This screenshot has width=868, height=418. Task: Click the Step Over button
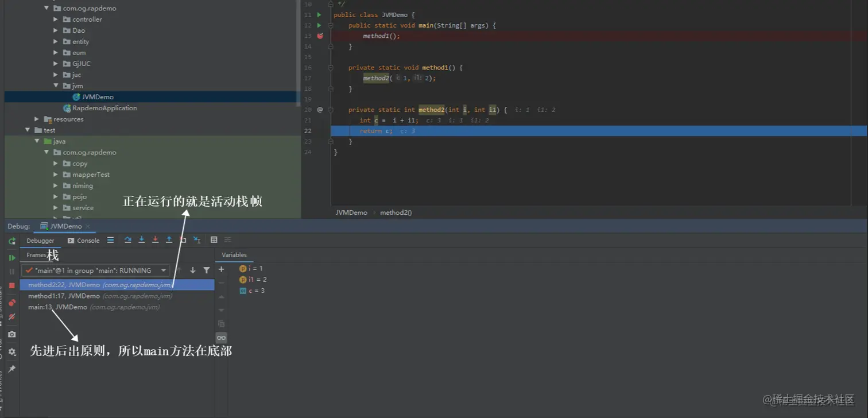coord(128,240)
